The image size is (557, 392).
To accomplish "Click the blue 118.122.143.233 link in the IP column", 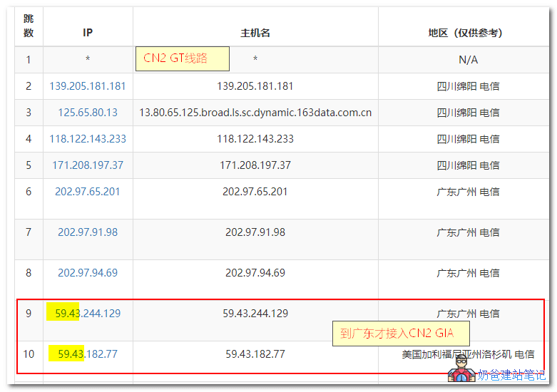I will tap(88, 139).
